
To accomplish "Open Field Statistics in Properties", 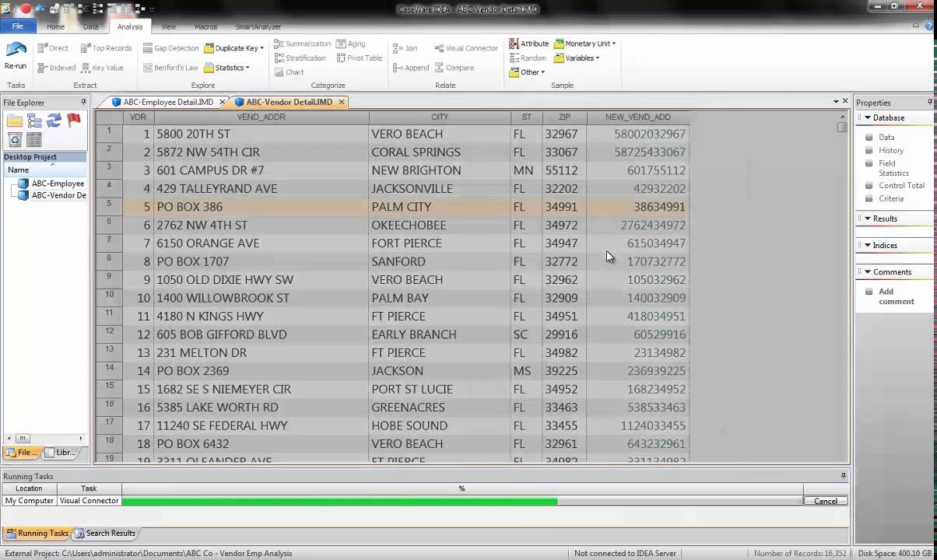I will pyautogui.click(x=893, y=168).
